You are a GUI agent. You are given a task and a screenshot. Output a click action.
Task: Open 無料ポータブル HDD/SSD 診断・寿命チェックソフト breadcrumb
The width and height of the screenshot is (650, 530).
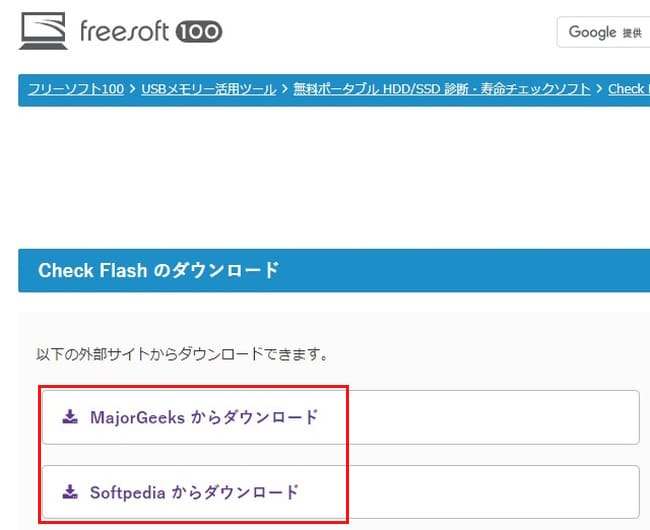(x=441, y=89)
